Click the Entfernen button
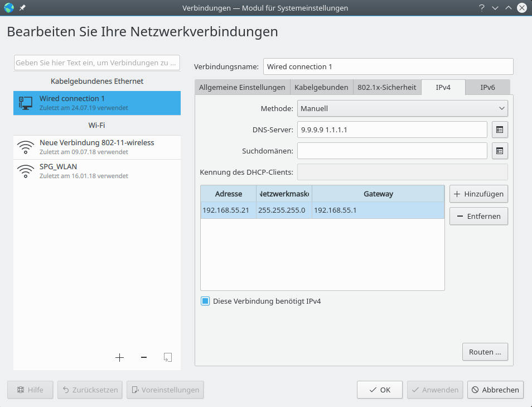Image resolution: width=532 pixels, height=407 pixels. pyautogui.click(x=478, y=216)
